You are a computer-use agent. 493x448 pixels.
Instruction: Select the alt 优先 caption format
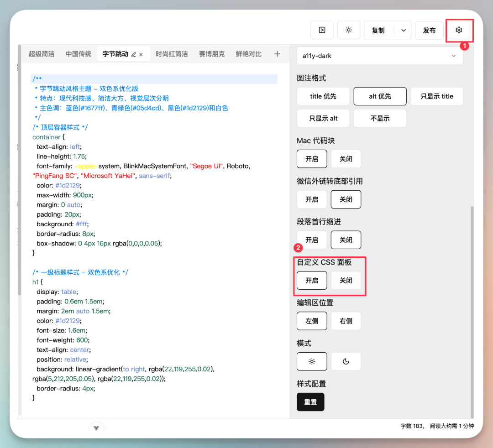(380, 96)
